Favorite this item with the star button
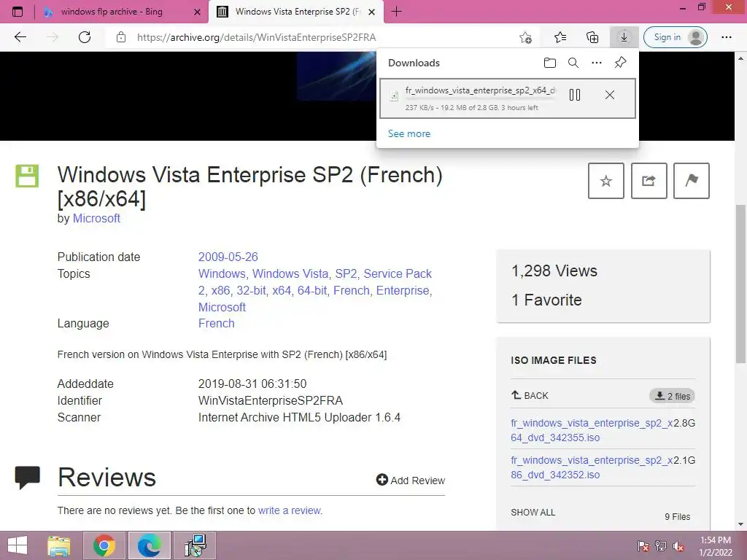The width and height of the screenshot is (747, 560). [606, 181]
